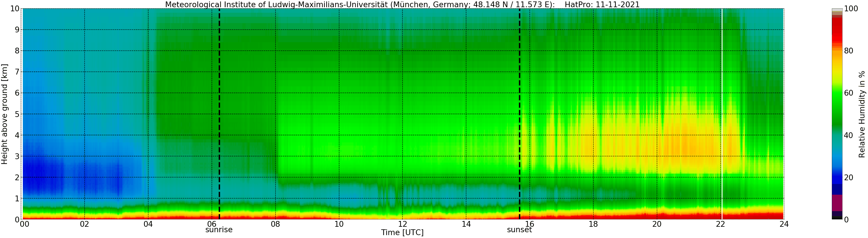Click the red segment of the humidity colorbar

coord(837,30)
